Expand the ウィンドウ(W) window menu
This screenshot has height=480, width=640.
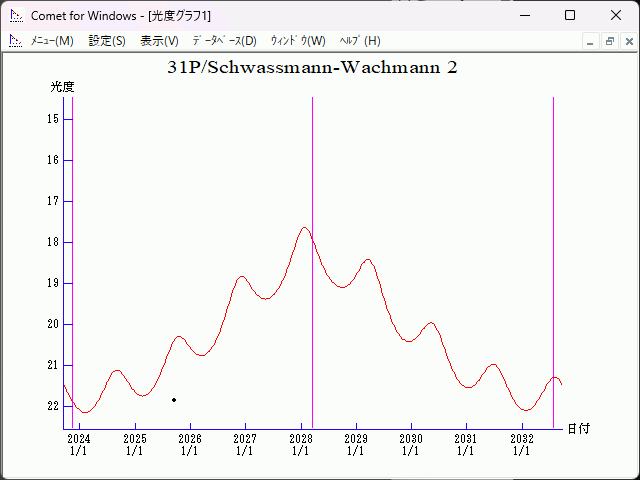click(x=298, y=41)
